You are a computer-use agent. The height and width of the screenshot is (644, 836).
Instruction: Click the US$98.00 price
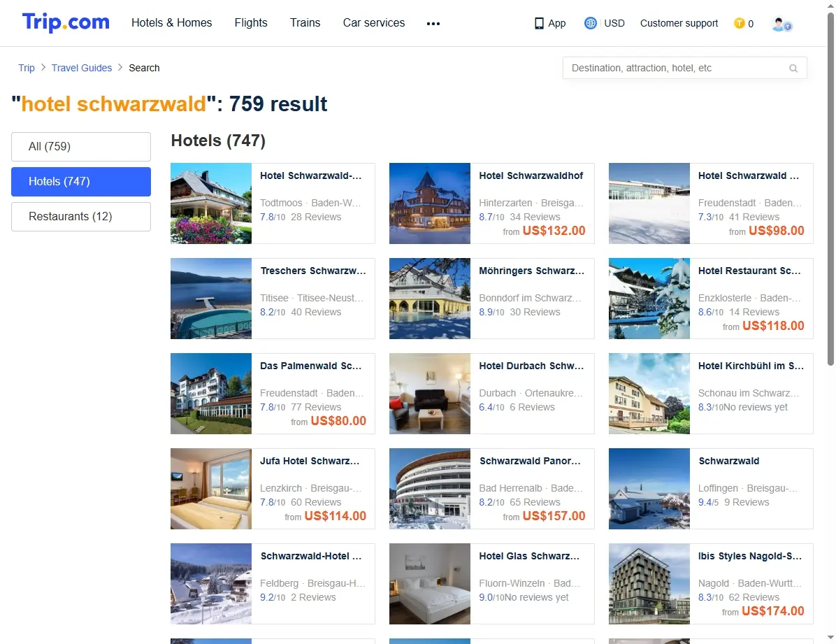point(777,231)
